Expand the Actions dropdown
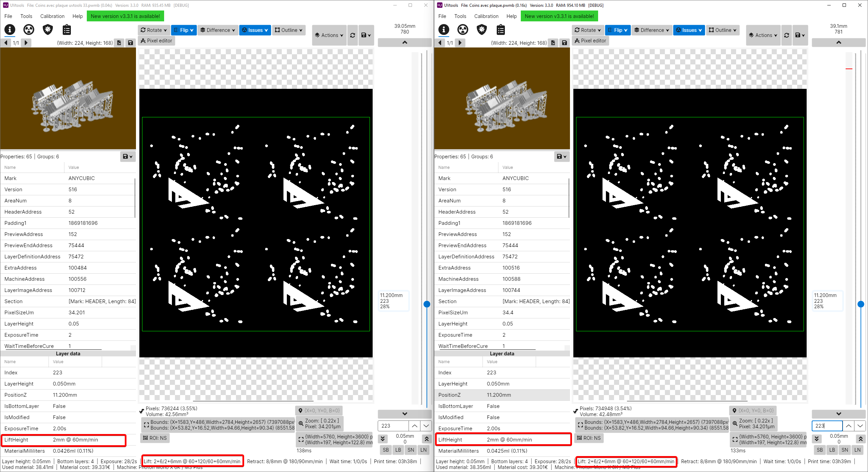The height and width of the screenshot is (472, 868). pyautogui.click(x=329, y=35)
